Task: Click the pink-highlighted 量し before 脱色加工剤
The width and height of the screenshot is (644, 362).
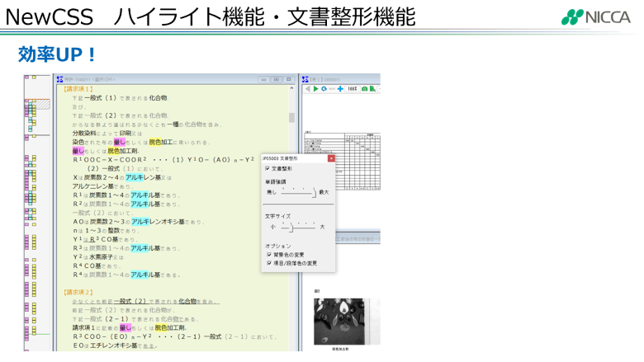Action: (x=78, y=151)
